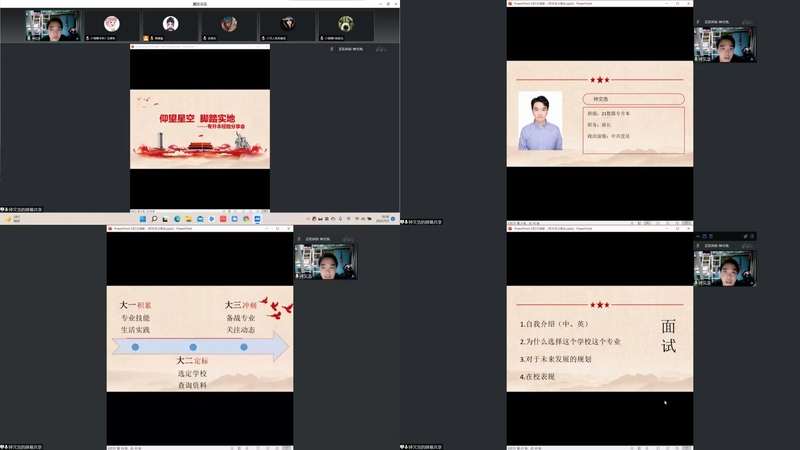
Task: Click the 大二 定标 point on the timeline arrow
Action: 189,347
